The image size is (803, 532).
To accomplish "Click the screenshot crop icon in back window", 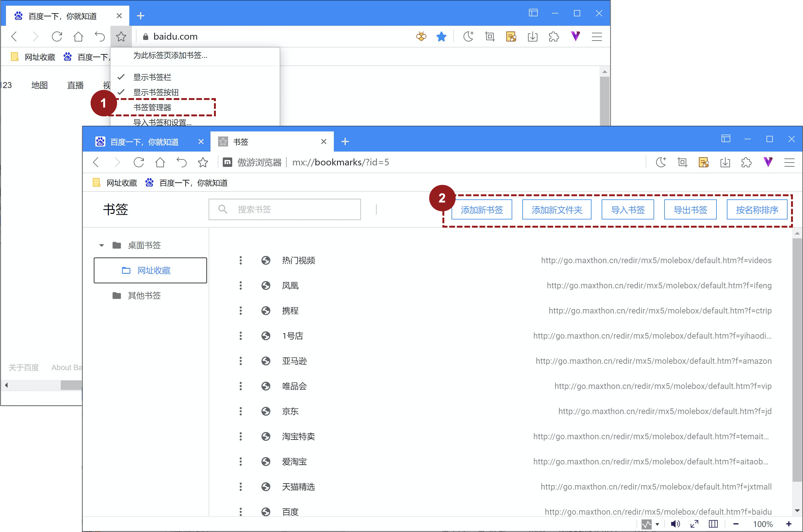I will click(490, 36).
